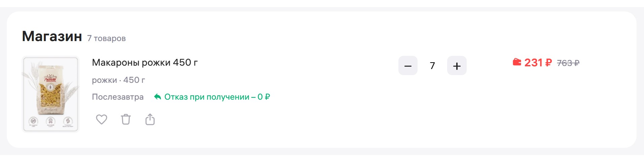Click the "рожки · 450 г" variant text
Viewport: 644px width, 167px height.
tap(118, 80)
